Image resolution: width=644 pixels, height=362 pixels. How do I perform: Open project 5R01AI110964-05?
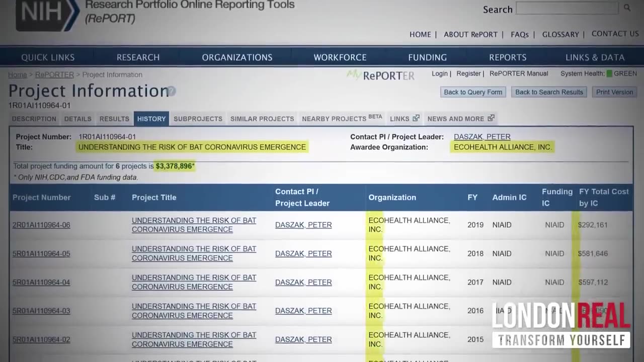click(41, 253)
